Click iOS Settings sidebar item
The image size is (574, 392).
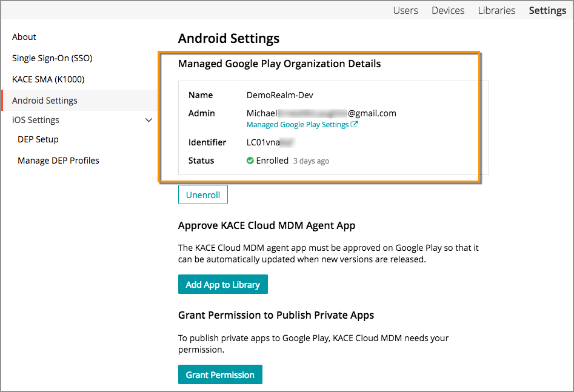[36, 120]
